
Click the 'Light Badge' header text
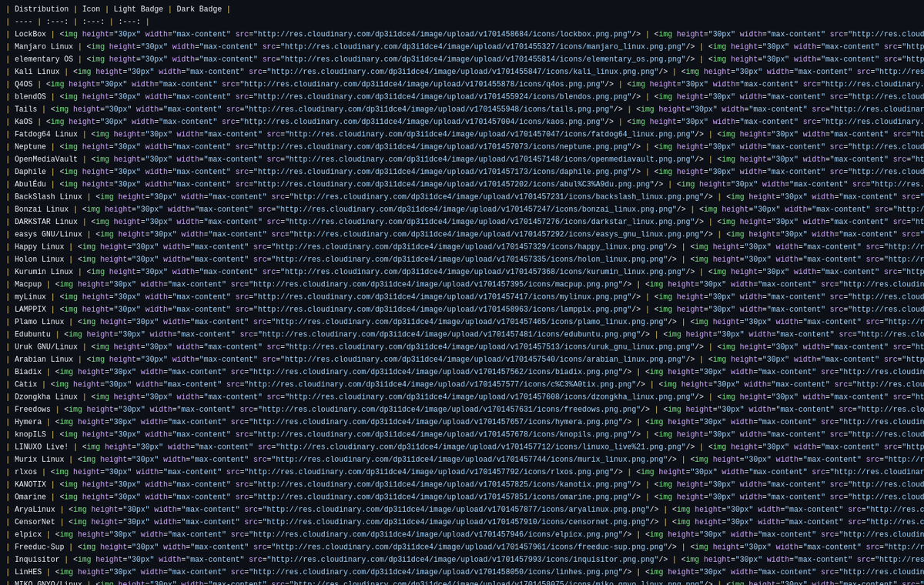point(139,9)
